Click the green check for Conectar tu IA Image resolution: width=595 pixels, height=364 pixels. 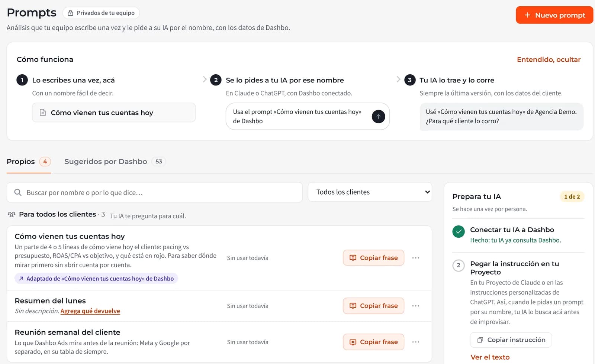pyautogui.click(x=459, y=231)
